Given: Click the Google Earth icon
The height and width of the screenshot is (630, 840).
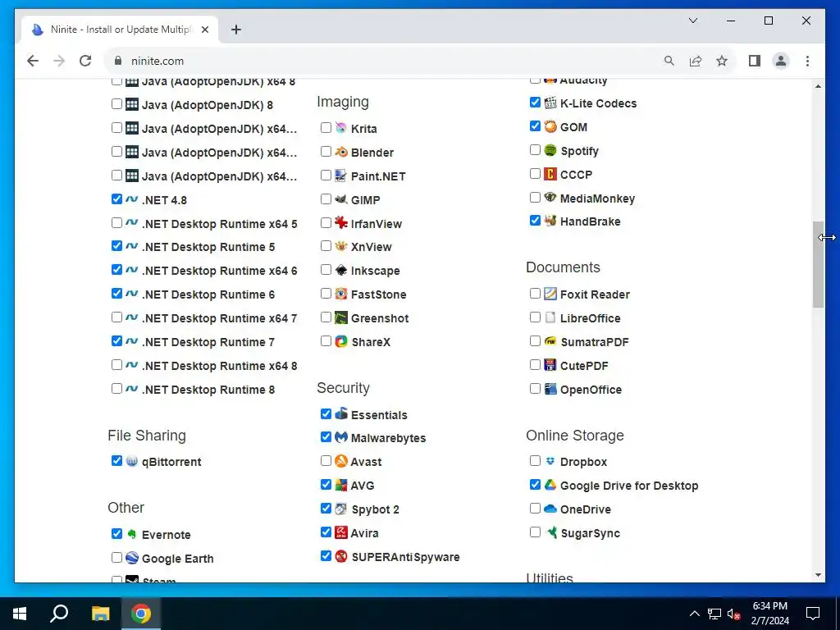Looking at the screenshot, I should [x=132, y=558].
